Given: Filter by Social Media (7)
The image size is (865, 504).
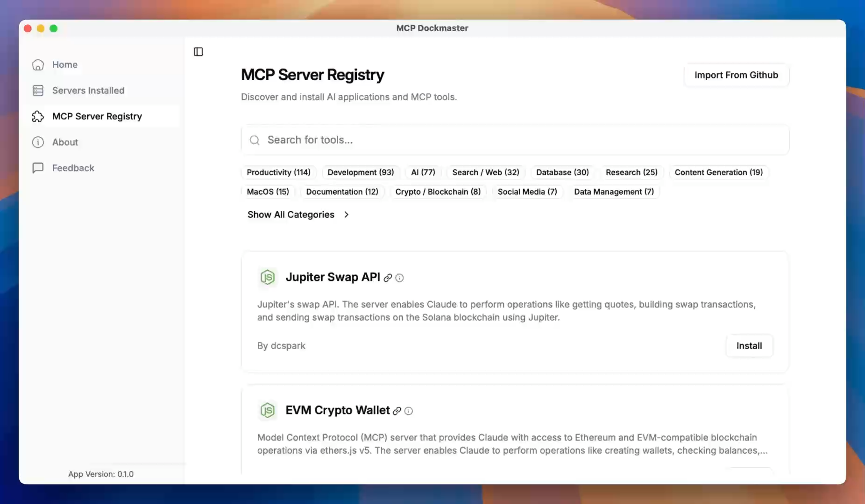Looking at the screenshot, I should 527,192.
